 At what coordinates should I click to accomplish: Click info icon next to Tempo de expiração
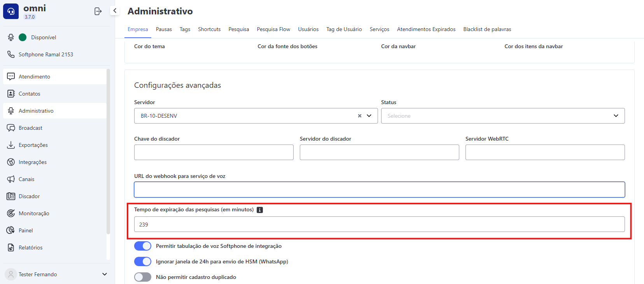(260, 210)
